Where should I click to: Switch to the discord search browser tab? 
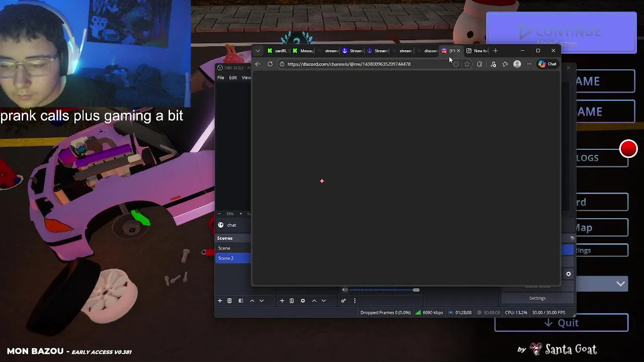[428, 51]
